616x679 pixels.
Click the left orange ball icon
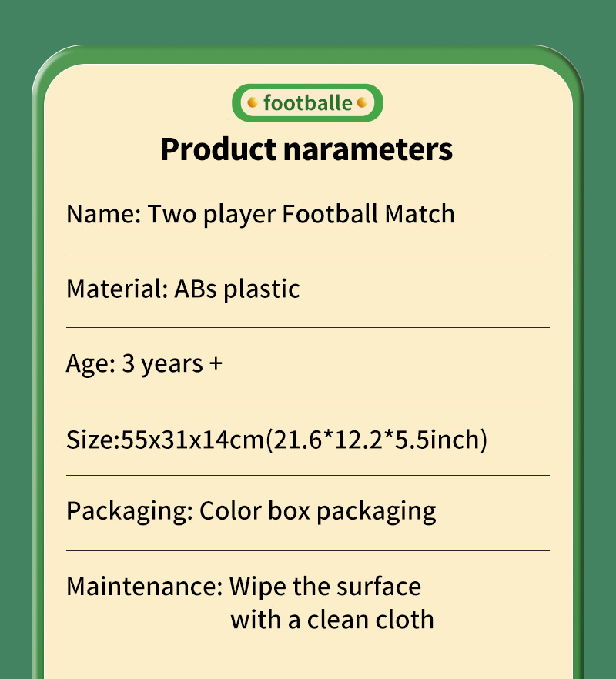pyautogui.click(x=252, y=102)
